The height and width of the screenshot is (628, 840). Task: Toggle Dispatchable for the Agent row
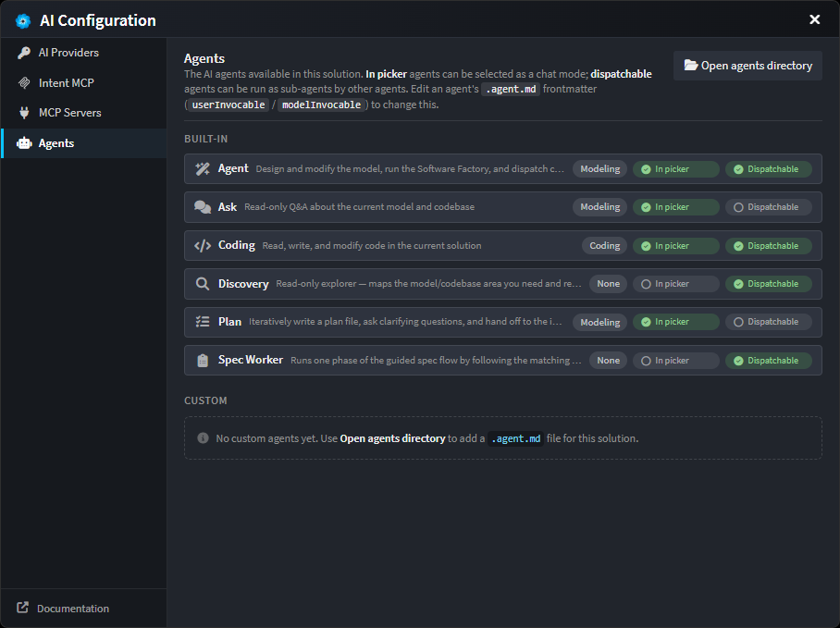pyautogui.click(x=769, y=169)
